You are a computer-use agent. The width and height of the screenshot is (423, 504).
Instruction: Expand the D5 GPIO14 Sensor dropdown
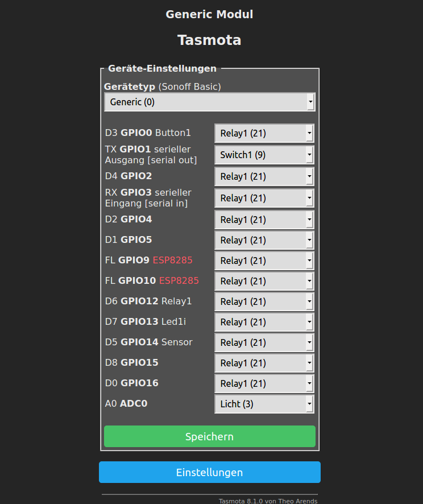coord(264,342)
